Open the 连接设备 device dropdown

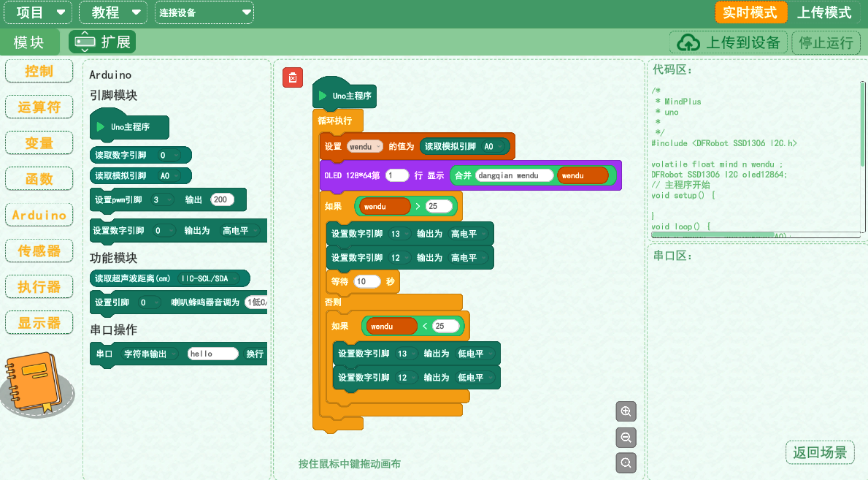(x=204, y=12)
